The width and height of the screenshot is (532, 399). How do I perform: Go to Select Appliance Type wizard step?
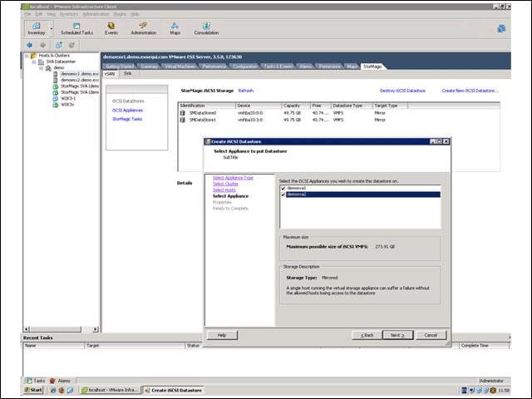click(x=233, y=178)
